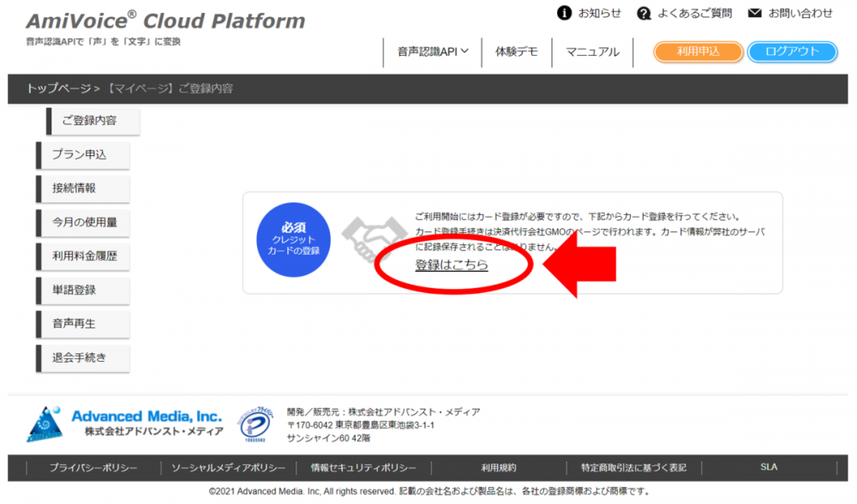The height and width of the screenshot is (504, 857).
Task: Click the 音声認識APIで「声」を「文字」に変換 tagline
Action: click(x=104, y=41)
